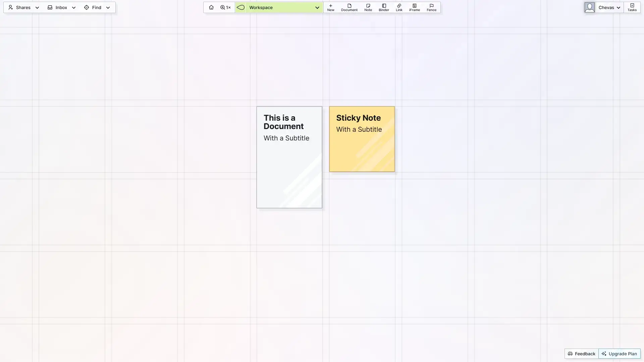Open the Shares dropdown chevron

tap(37, 7)
